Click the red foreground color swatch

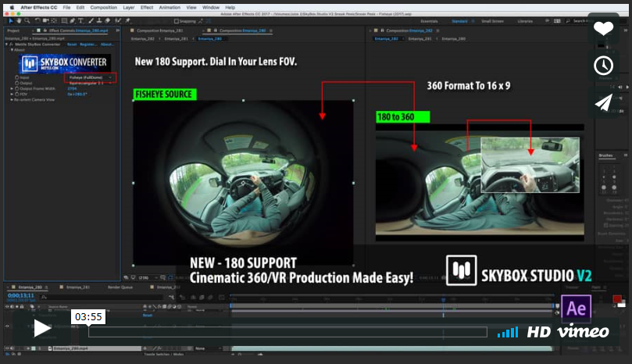click(x=616, y=298)
